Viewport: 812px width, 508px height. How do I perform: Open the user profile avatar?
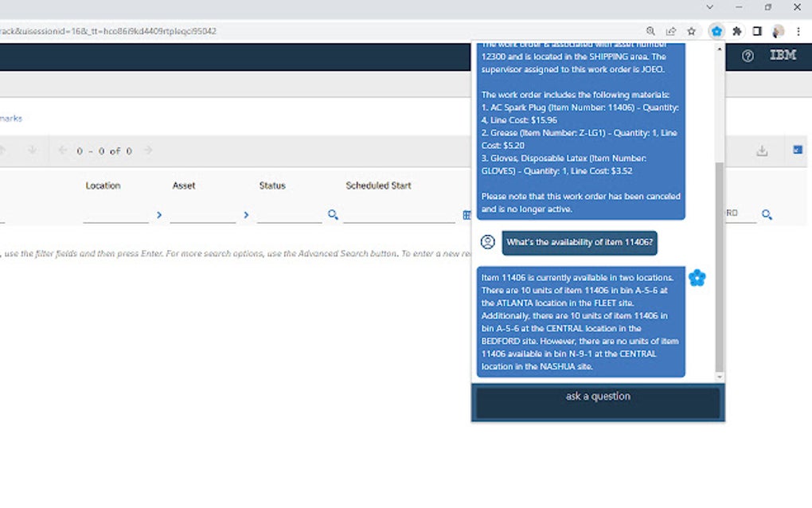(x=778, y=31)
